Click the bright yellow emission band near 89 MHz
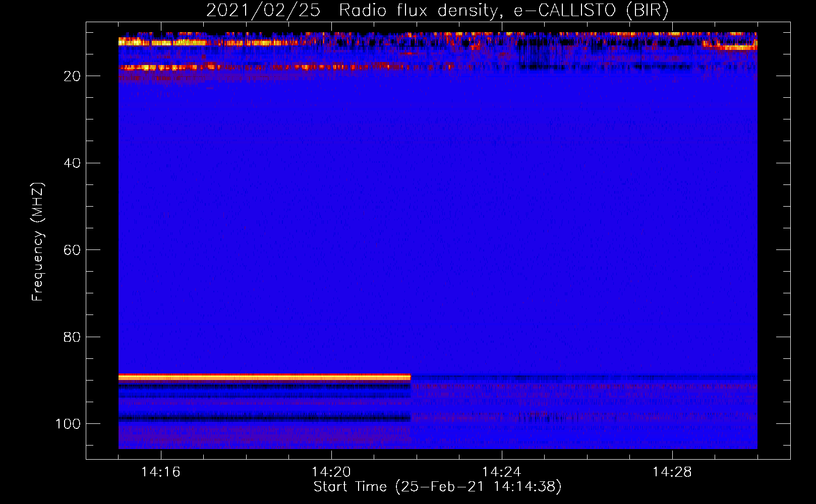This screenshot has height=504, width=816. pyautogui.click(x=265, y=377)
